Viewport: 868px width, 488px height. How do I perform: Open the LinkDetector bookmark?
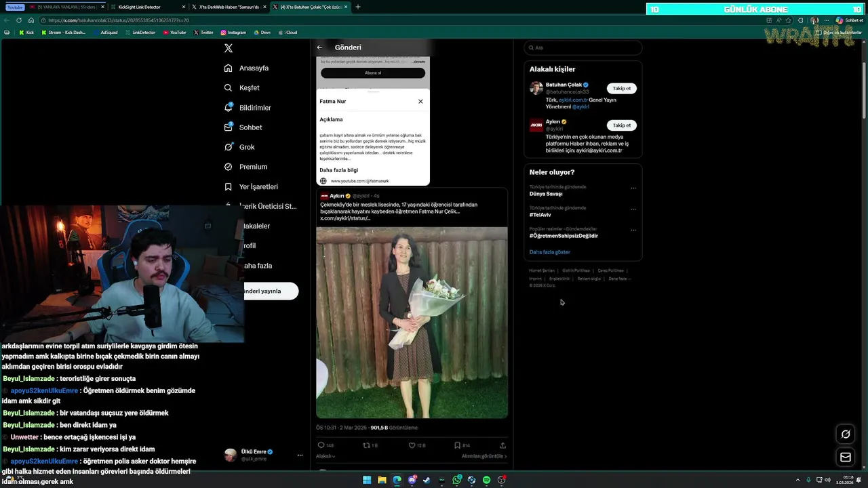click(140, 33)
